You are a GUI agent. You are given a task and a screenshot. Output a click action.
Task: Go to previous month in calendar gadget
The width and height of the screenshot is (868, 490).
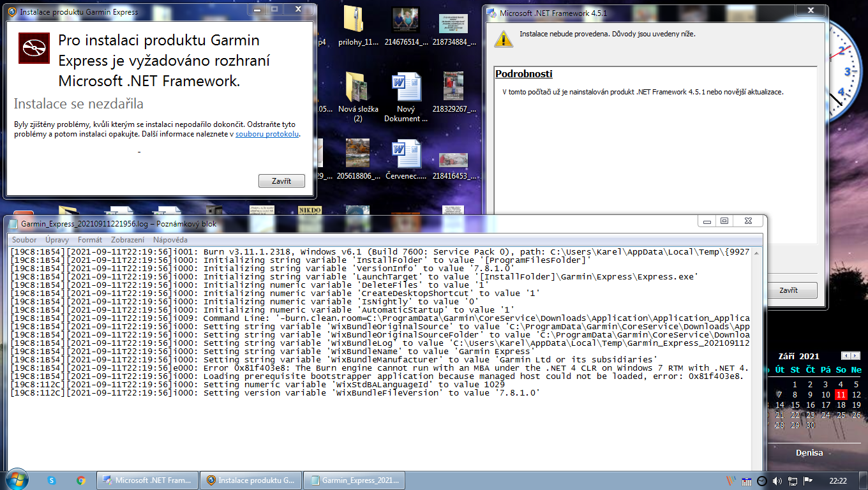(846, 355)
